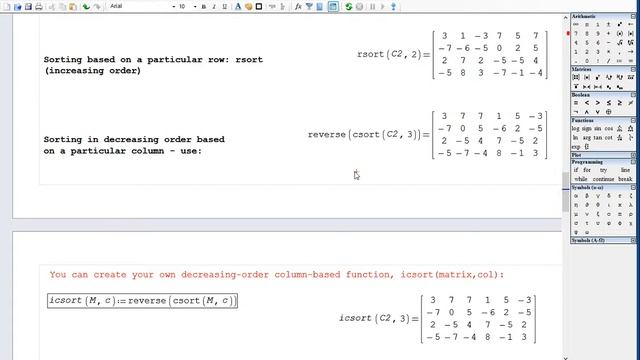Insert less-than operator from Boolean panel
The height and width of the screenshot is (360, 640).
tap(587, 103)
